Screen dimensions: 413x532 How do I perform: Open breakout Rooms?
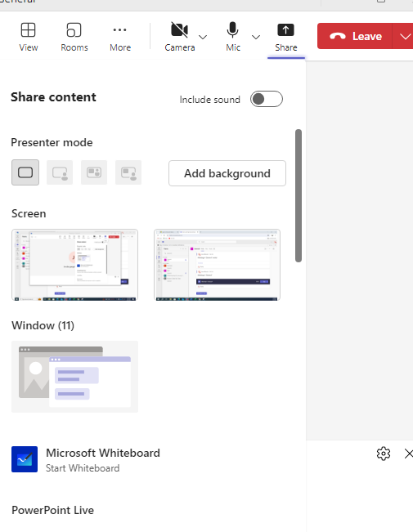(74, 37)
